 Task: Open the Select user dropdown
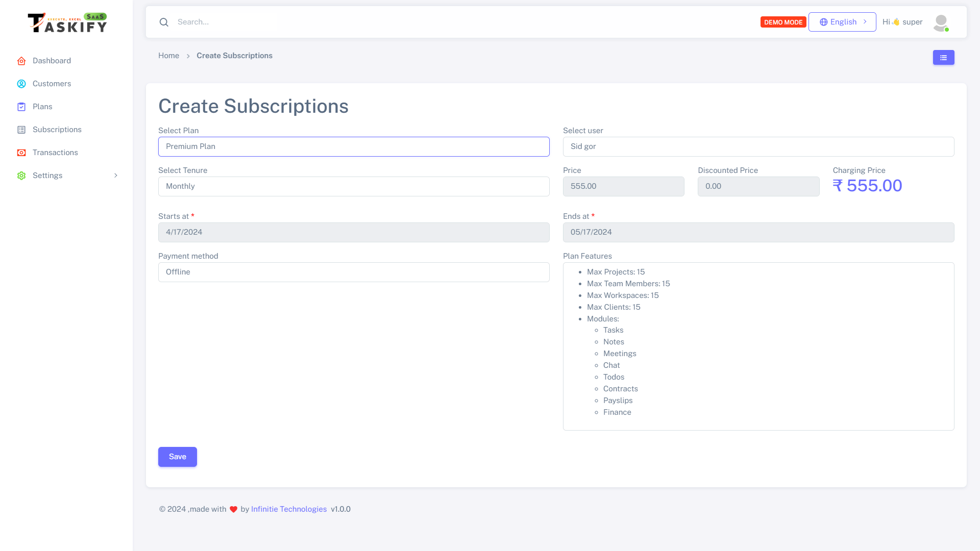[758, 147]
